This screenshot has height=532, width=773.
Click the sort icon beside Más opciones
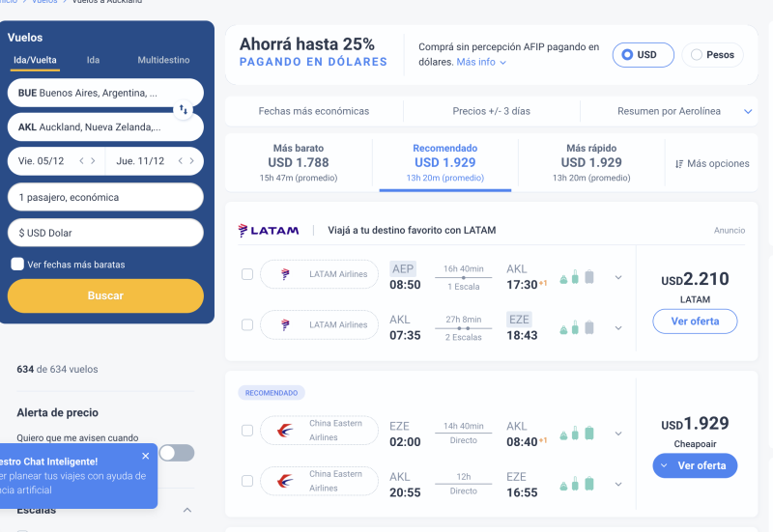(x=679, y=164)
